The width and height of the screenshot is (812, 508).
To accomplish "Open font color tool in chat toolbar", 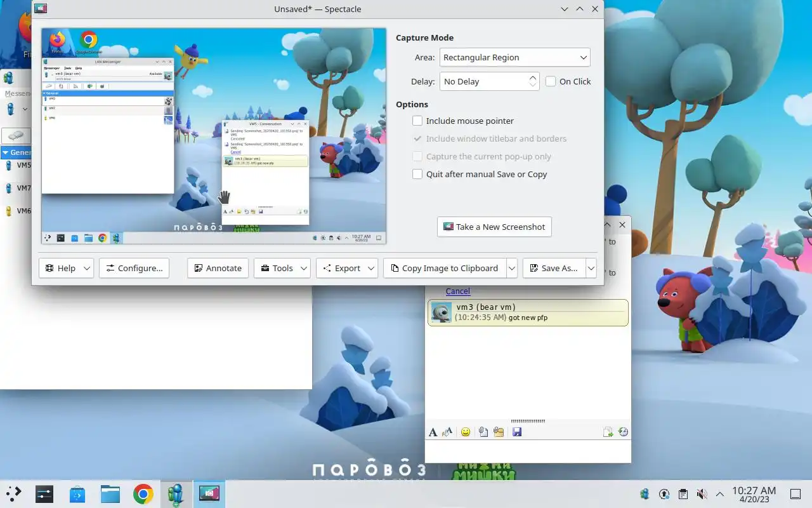I will click(447, 432).
